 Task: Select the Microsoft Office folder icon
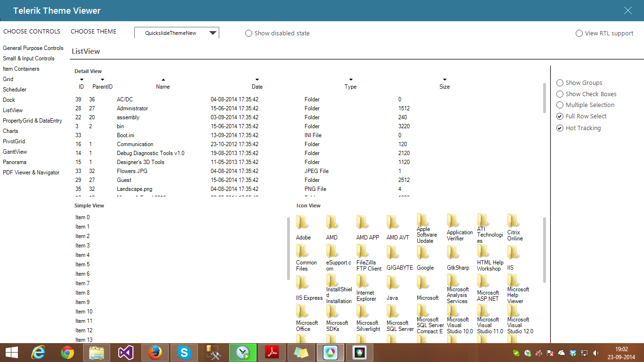pyautogui.click(x=302, y=312)
